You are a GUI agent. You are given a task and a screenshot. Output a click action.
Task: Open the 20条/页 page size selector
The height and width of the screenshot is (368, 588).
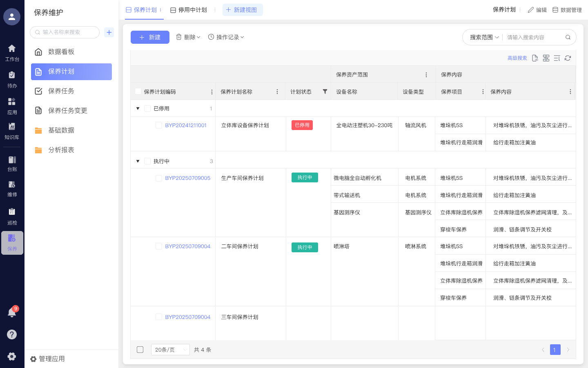(x=170, y=350)
